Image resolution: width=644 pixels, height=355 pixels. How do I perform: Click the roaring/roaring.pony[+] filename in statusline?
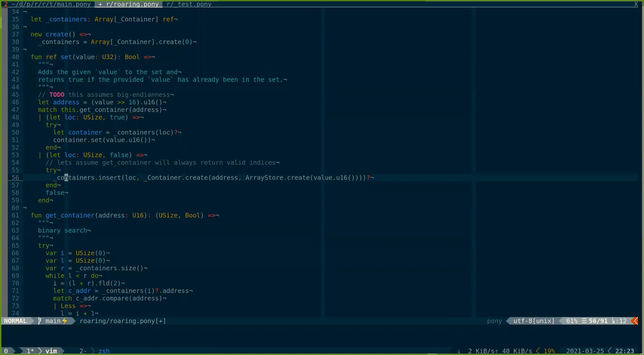tap(123, 321)
